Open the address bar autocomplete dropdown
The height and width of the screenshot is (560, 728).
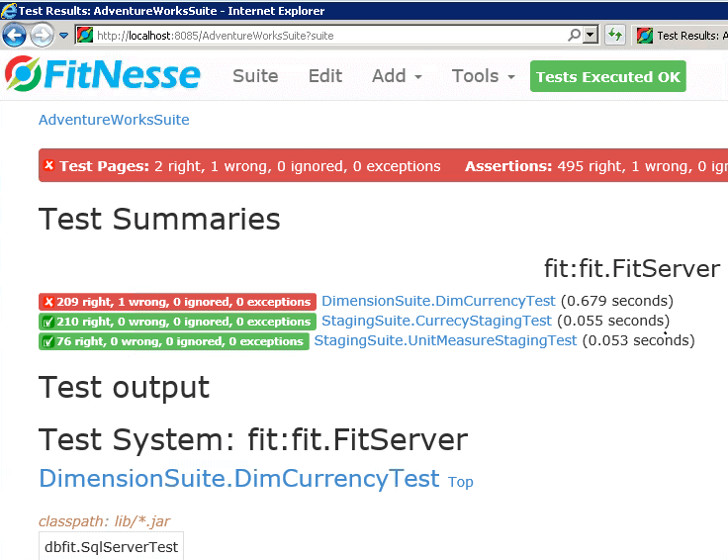591,35
